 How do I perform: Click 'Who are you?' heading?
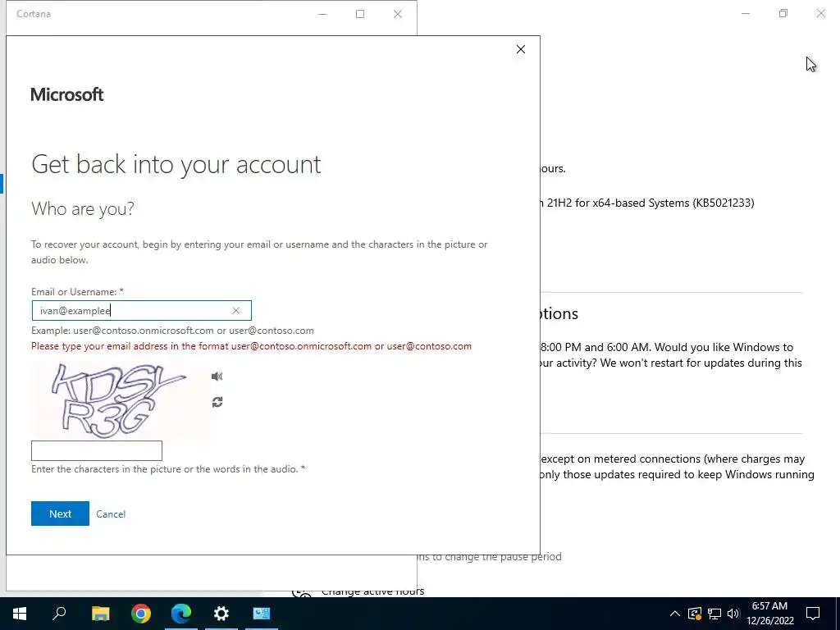coord(83,208)
